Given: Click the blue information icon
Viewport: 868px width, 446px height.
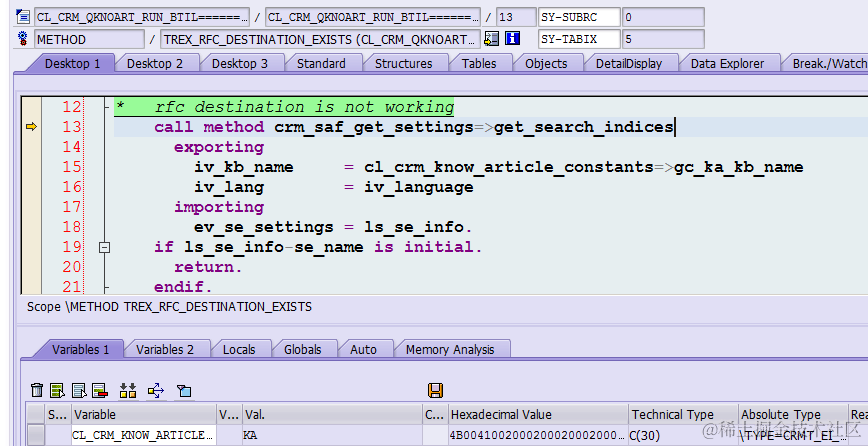Looking at the screenshot, I should click(x=513, y=38).
